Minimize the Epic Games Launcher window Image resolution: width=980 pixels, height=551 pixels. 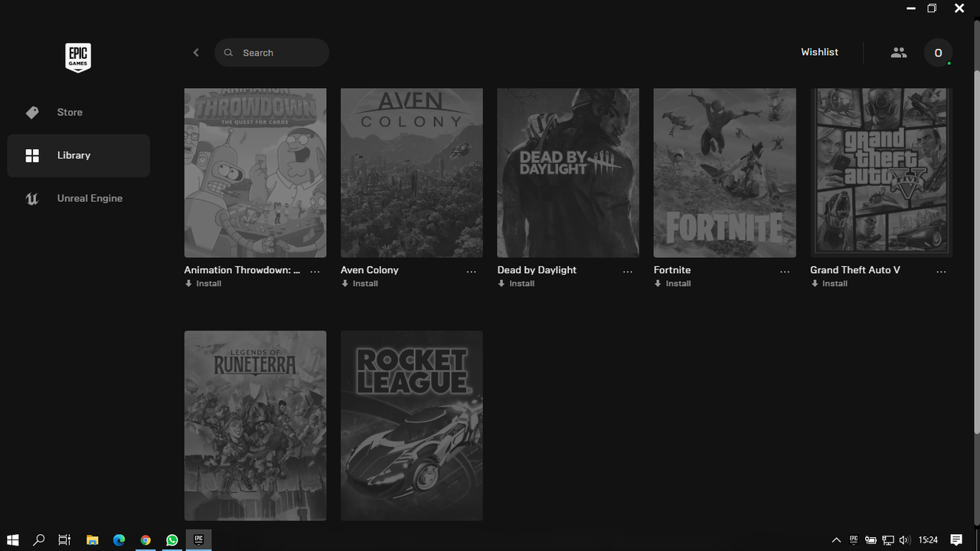click(910, 8)
